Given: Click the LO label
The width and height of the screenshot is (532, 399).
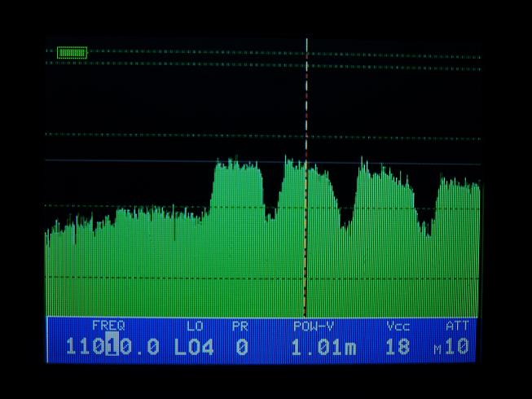Looking at the screenshot, I should coord(195,326).
